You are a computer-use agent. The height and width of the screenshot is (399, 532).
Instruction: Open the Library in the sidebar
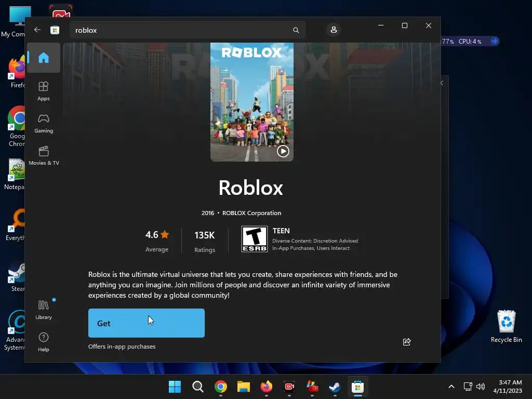coord(44,310)
